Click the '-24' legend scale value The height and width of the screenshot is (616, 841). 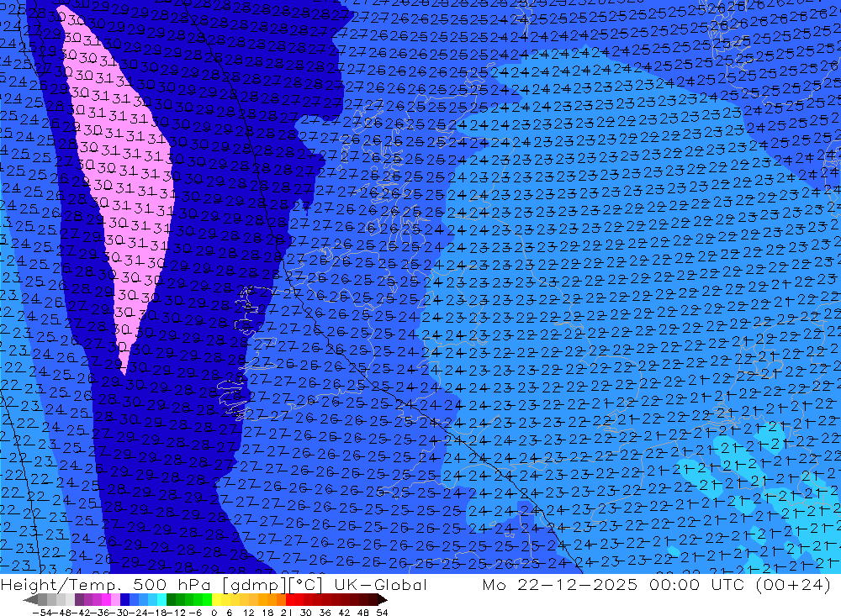[x=138, y=613]
